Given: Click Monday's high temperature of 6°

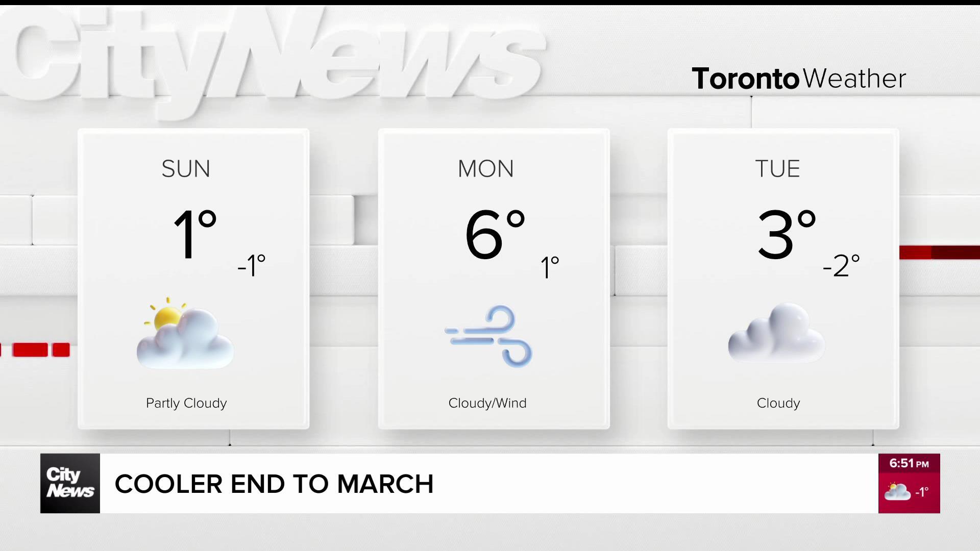Looking at the screenshot, I should [x=494, y=234].
